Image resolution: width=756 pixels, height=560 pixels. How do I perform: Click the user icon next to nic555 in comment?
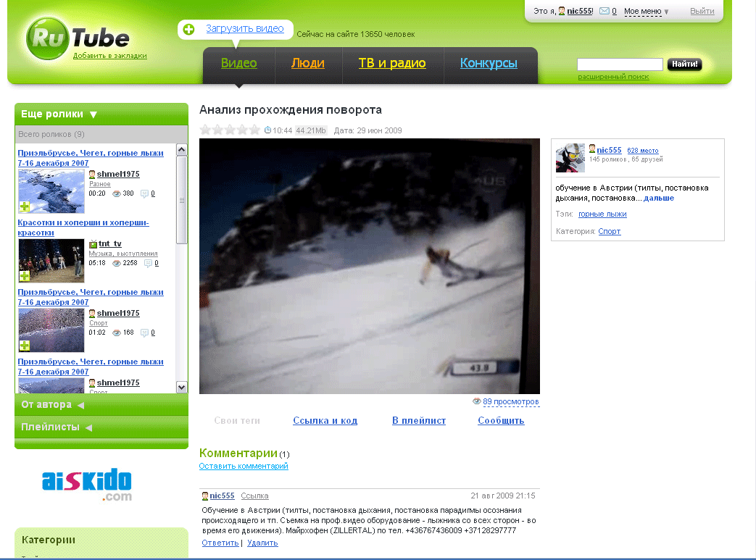205,496
